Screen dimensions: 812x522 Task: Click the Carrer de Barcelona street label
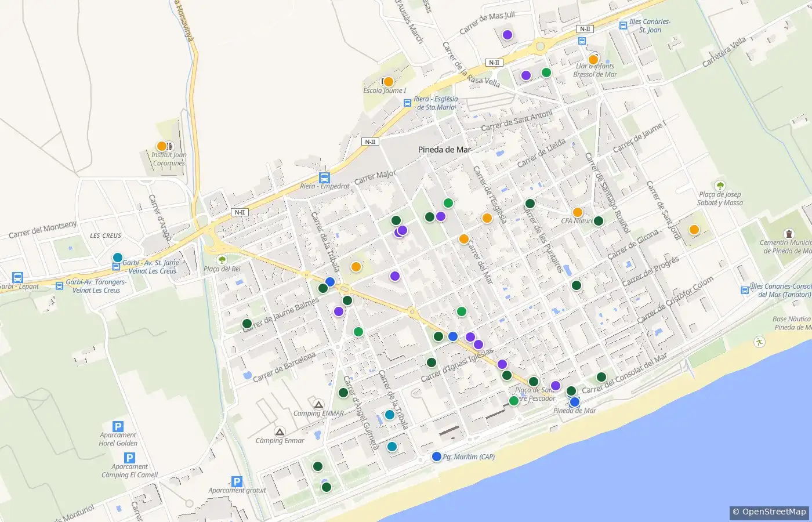284,367
